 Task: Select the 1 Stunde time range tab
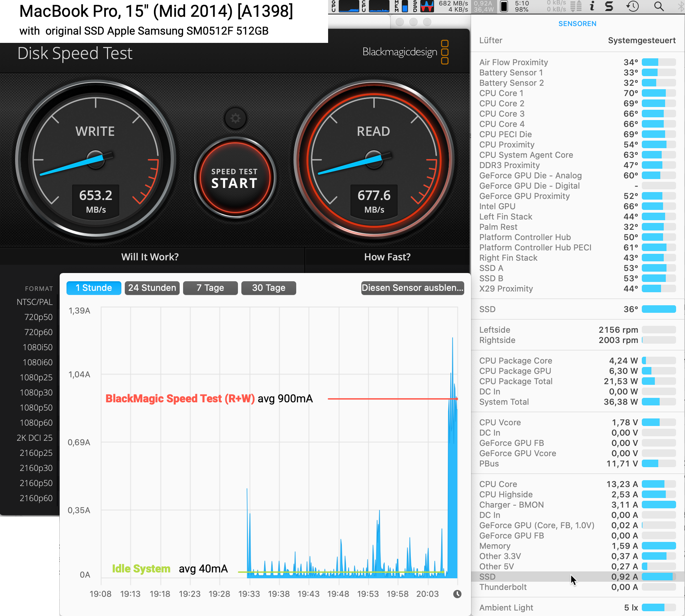tap(92, 287)
